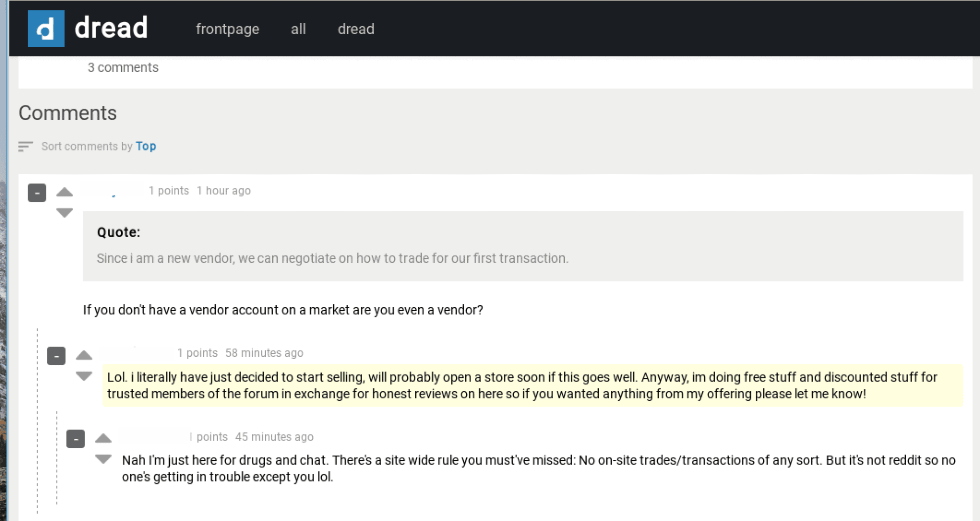Click the "3 comments" link

click(123, 67)
